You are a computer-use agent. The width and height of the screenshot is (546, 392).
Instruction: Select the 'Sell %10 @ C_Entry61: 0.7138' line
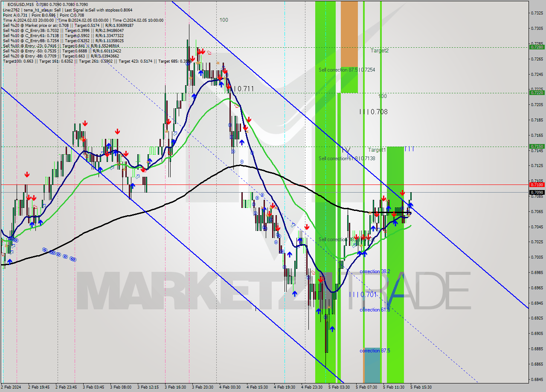[x=63, y=35]
